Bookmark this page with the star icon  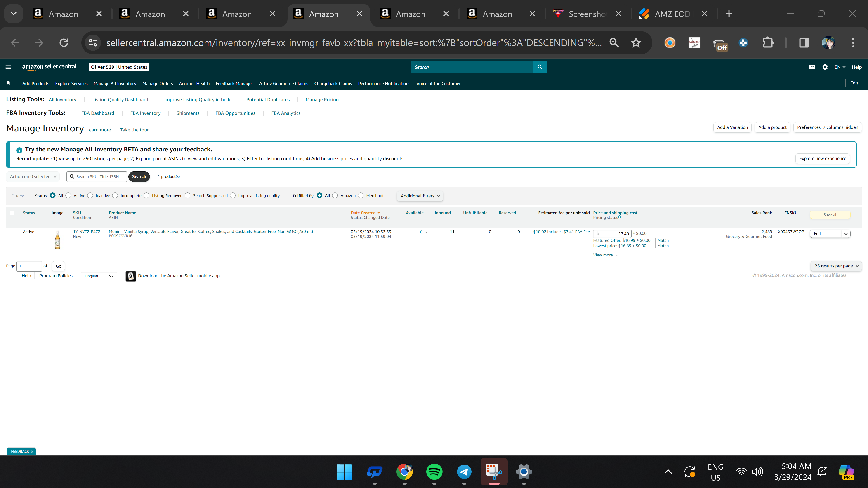(636, 43)
